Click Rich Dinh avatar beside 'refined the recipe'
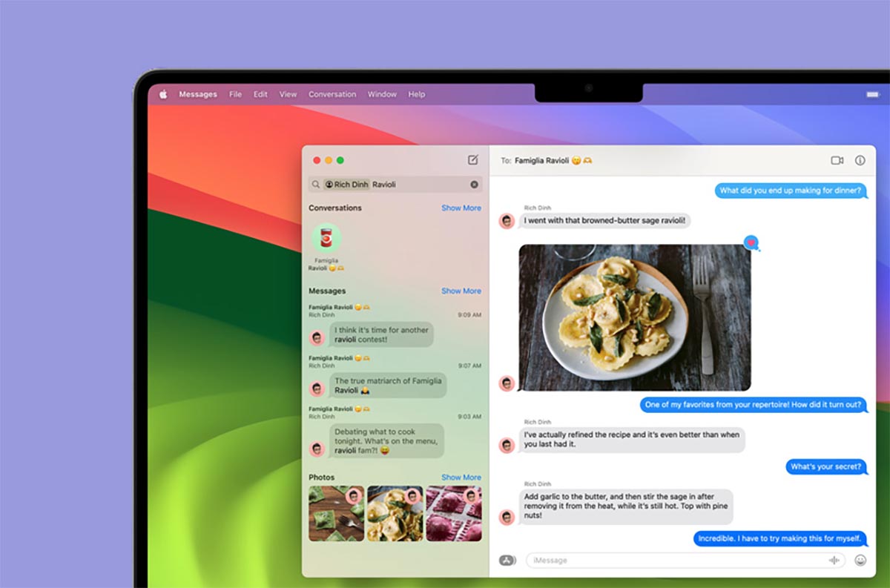The height and width of the screenshot is (588, 890). (507, 446)
